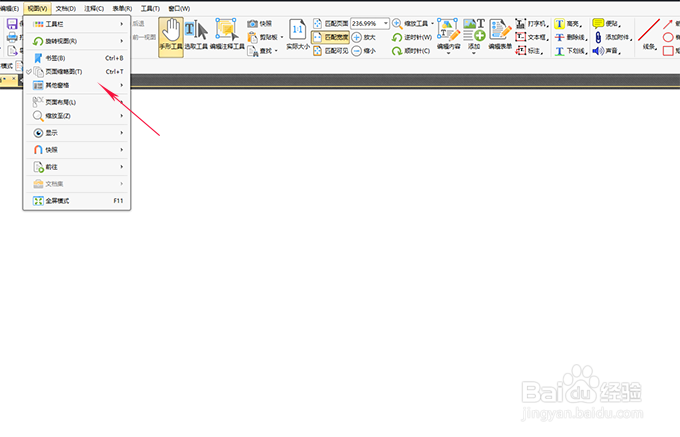This screenshot has height=437, width=680.
Task: Toggle Fit Width (匹配宽度) view
Action: coord(330,37)
